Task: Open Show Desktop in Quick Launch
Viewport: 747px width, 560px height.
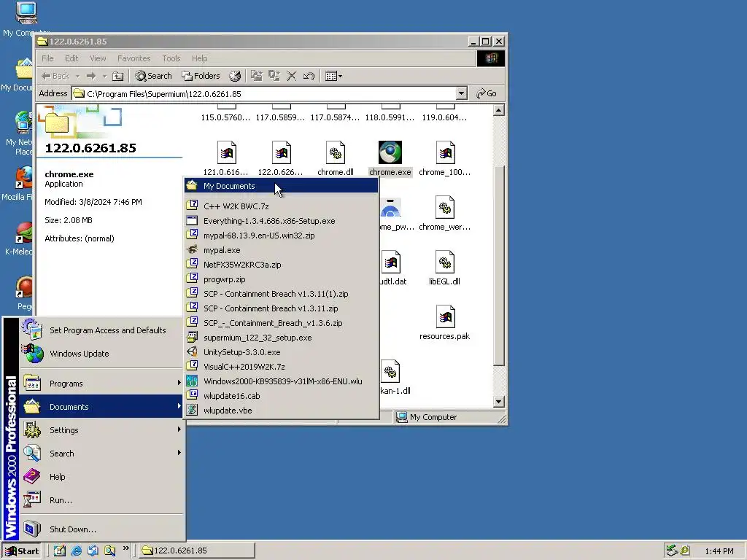Action: click(59, 551)
